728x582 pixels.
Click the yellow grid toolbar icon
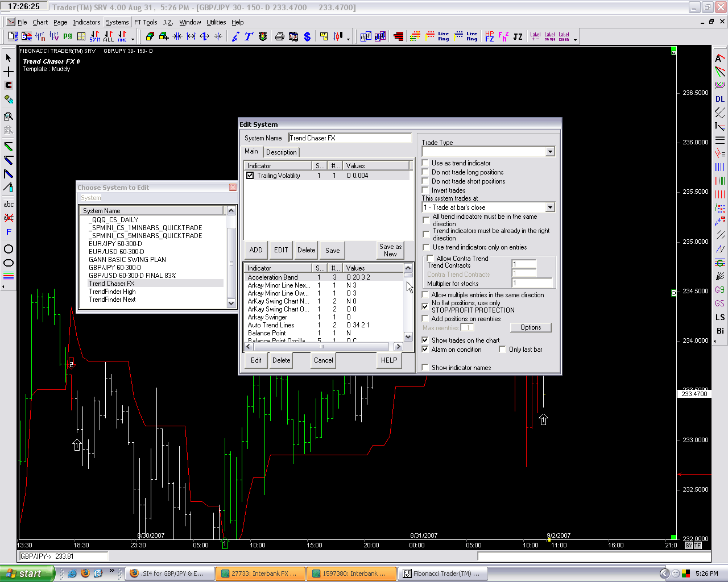tap(81, 36)
